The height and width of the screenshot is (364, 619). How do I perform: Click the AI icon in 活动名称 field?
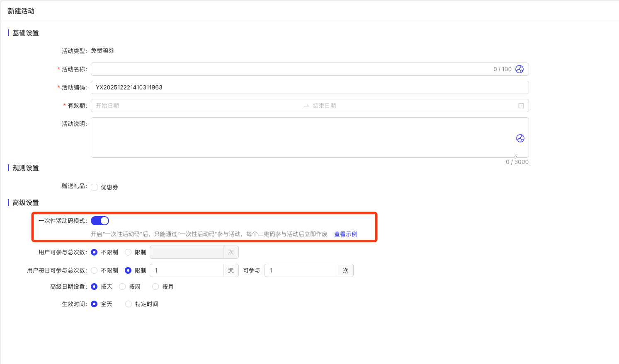point(519,69)
